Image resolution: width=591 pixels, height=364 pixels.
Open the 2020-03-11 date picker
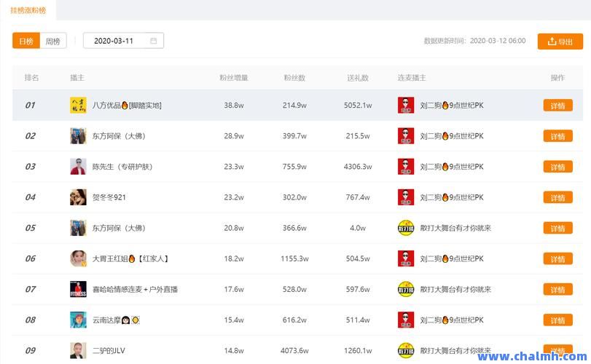(x=122, y=41)
